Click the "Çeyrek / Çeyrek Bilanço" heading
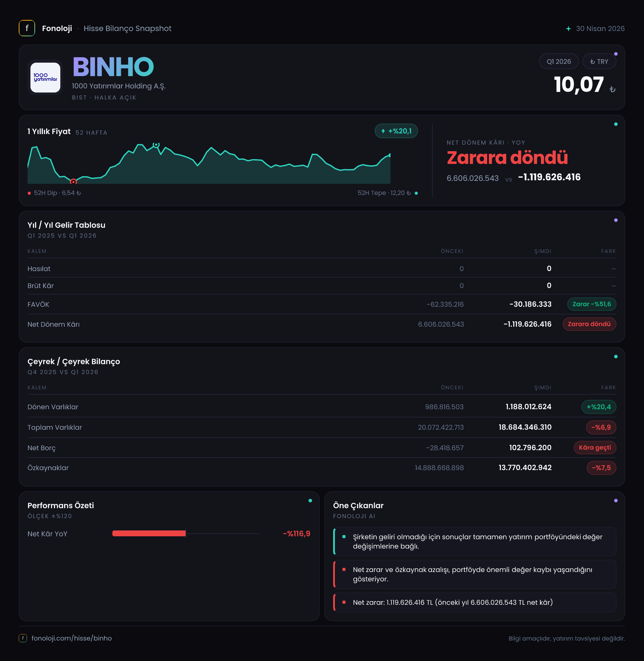This screenshot has height=661, width=644. (x=74, y=362)
